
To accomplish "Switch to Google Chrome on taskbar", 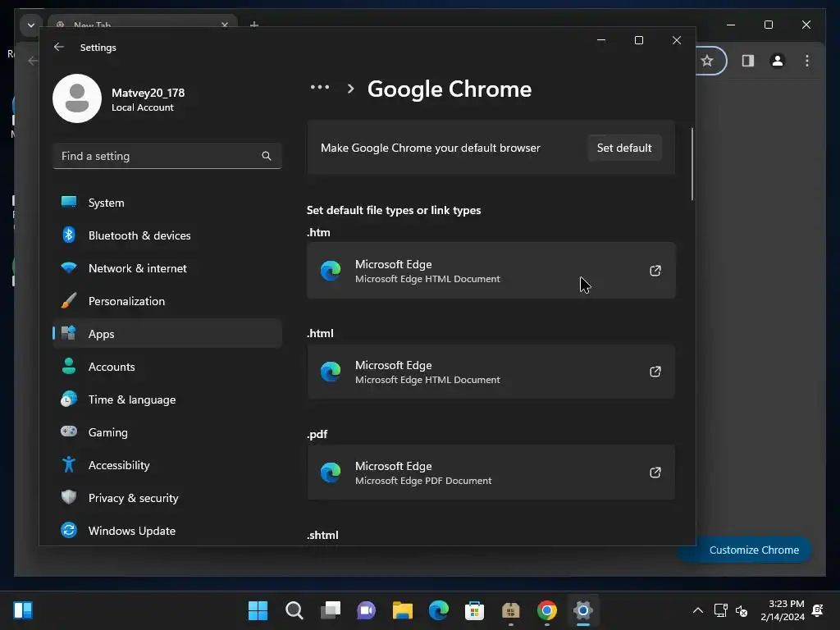I will click(x=547, y=610).
